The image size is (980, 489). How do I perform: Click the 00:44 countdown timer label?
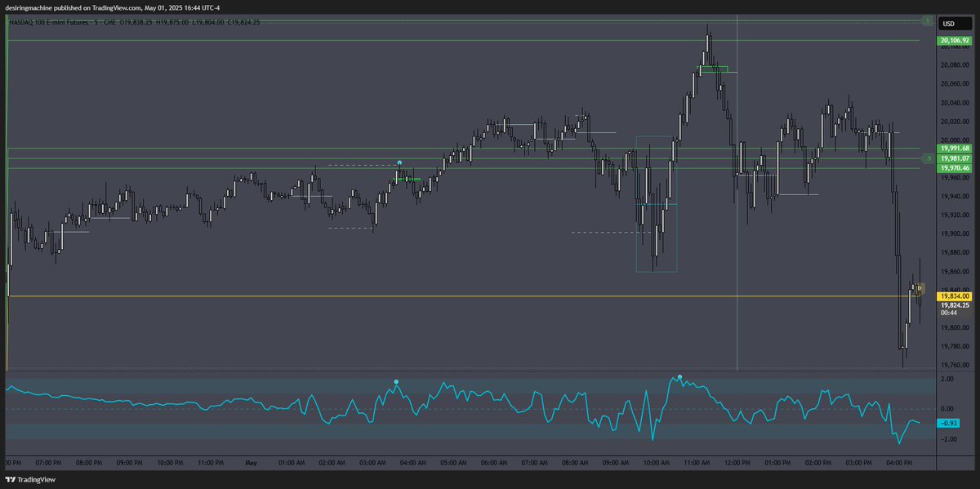[x=948, y=313]
